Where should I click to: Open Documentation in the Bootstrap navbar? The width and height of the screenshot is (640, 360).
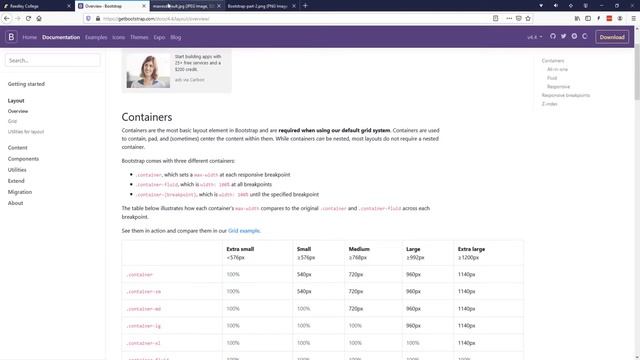pyautogui.click(x=61, y=37)
